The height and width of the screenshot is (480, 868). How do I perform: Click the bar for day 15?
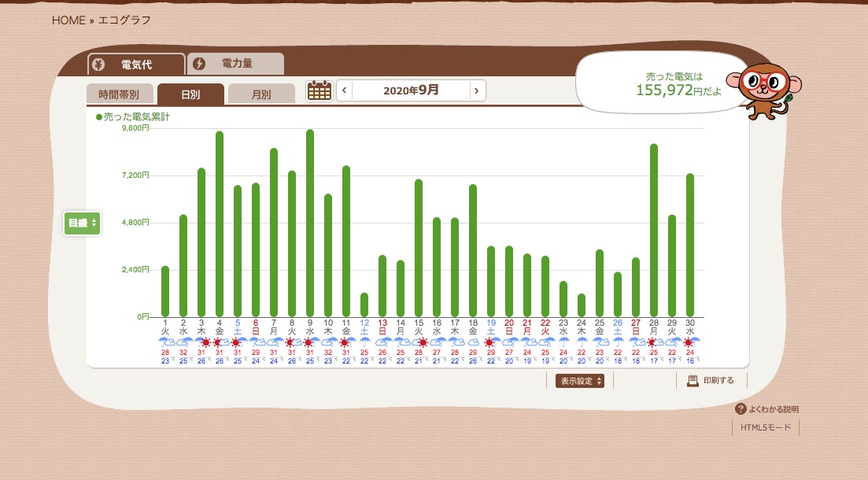click(x=419, y=248)
